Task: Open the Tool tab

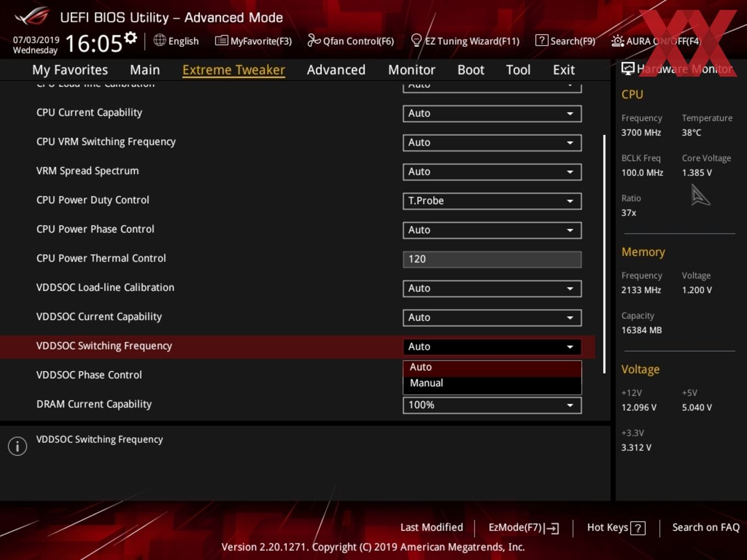Action: [518, 70]
